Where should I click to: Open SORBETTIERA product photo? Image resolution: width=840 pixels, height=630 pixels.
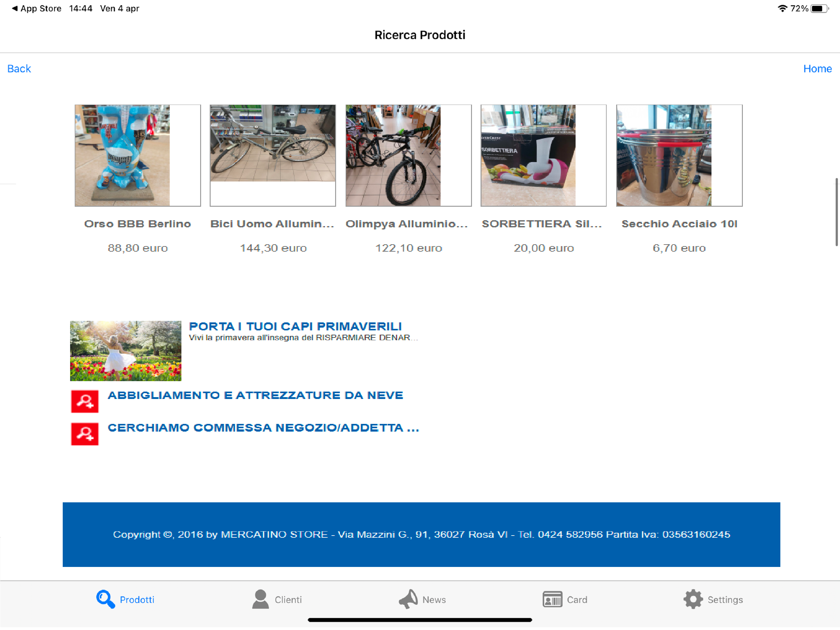click(x=543, y=155)
